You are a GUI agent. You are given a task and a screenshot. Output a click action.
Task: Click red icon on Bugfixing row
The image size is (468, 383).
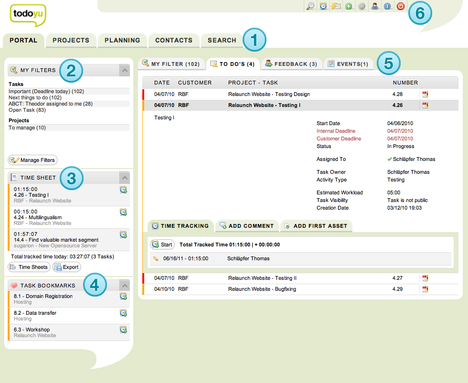pyautogui.click(x=425, y=289)
